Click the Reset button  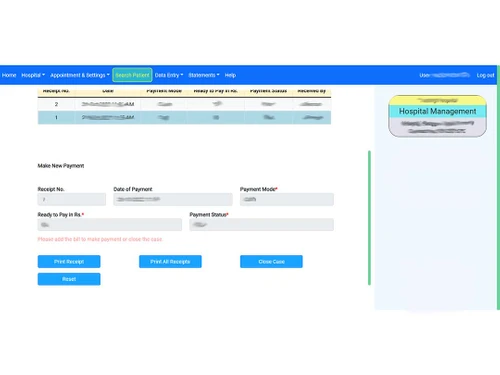click(x=69, y=279)
